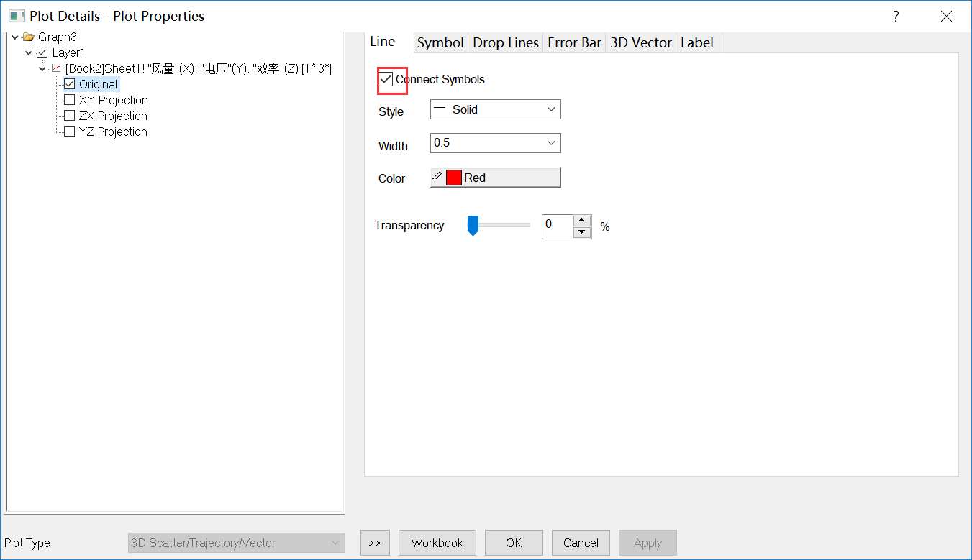This screenshot has width=972, height=560.
Task: Click the plot icon beside [Book2]Sheet1
Action: 56,68
